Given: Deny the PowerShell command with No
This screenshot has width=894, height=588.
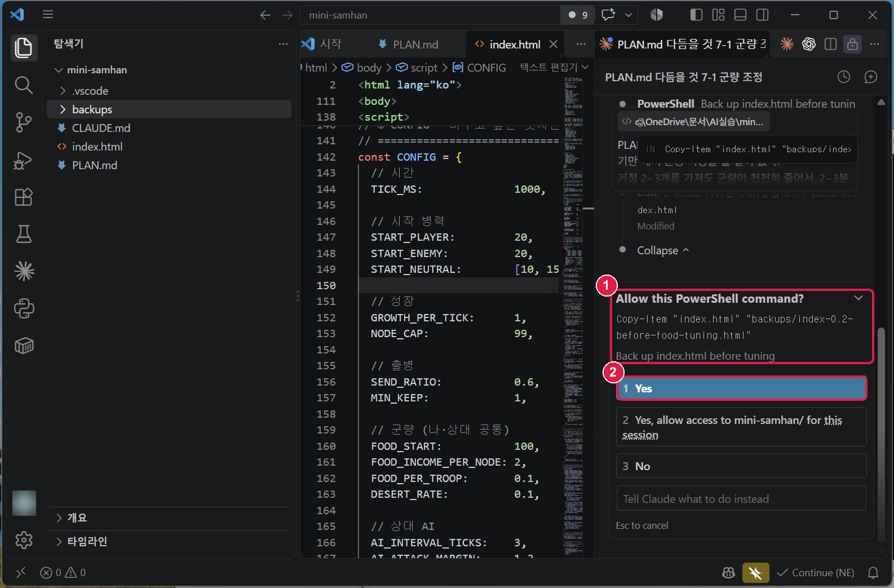Looking at the screenshot, I should coord(741,466).
